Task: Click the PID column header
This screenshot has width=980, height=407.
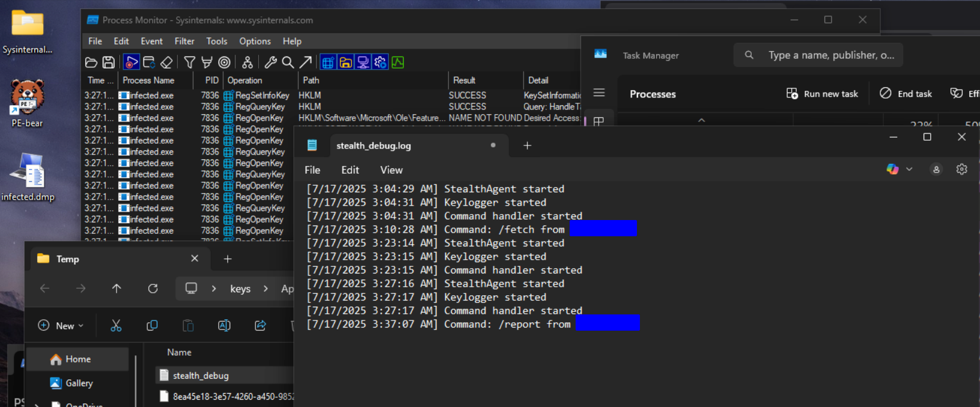Action: click(x=208, y=80)
